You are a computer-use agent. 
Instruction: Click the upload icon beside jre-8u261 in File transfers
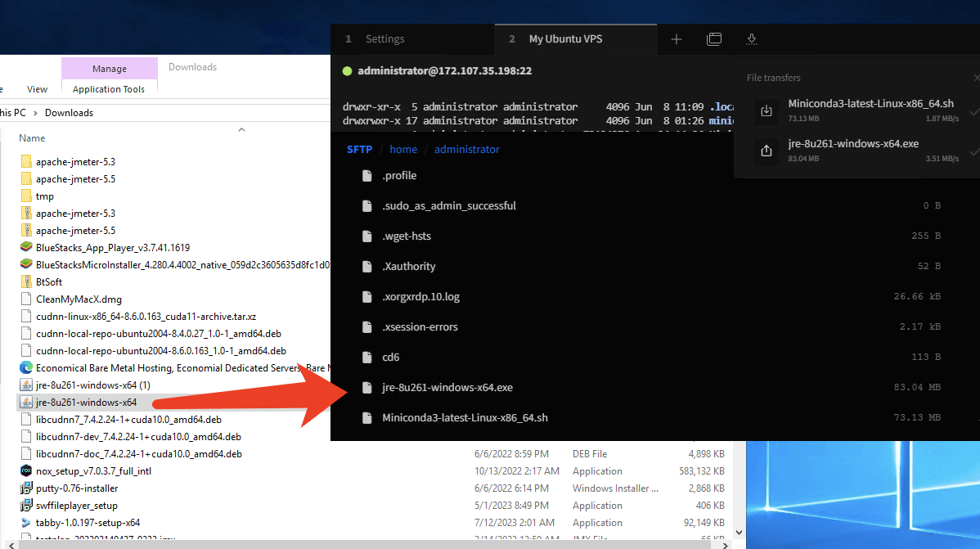tap(766, 151)
